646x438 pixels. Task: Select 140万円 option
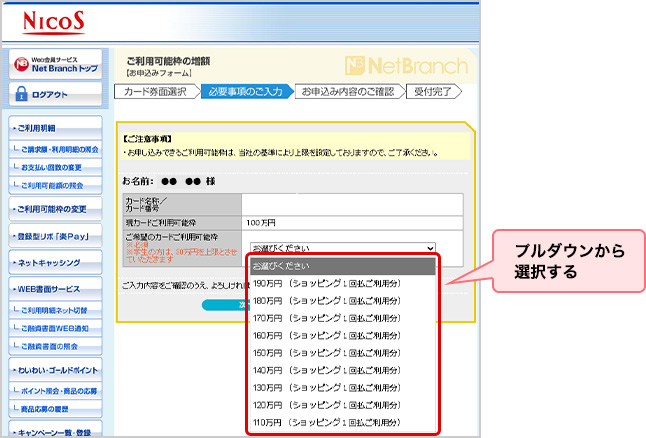(x=343, y=370)
